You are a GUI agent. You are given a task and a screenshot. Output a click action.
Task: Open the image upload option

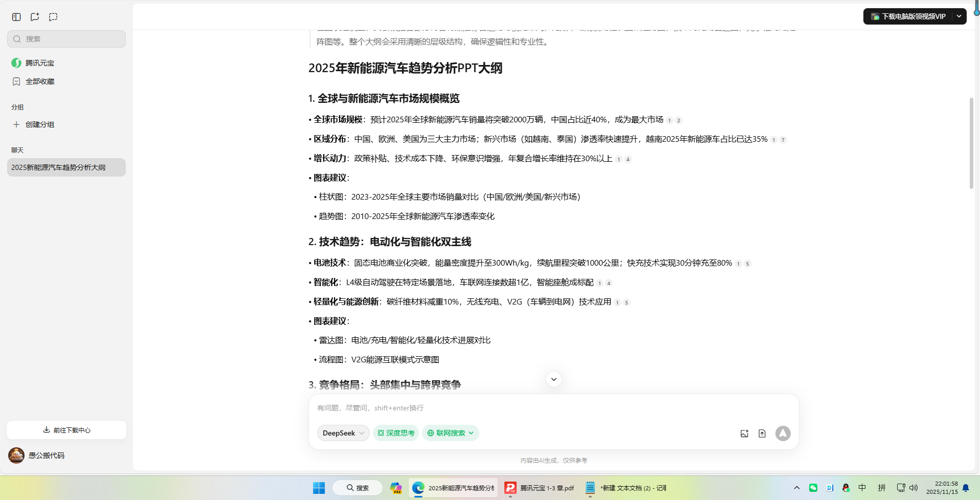744,433
